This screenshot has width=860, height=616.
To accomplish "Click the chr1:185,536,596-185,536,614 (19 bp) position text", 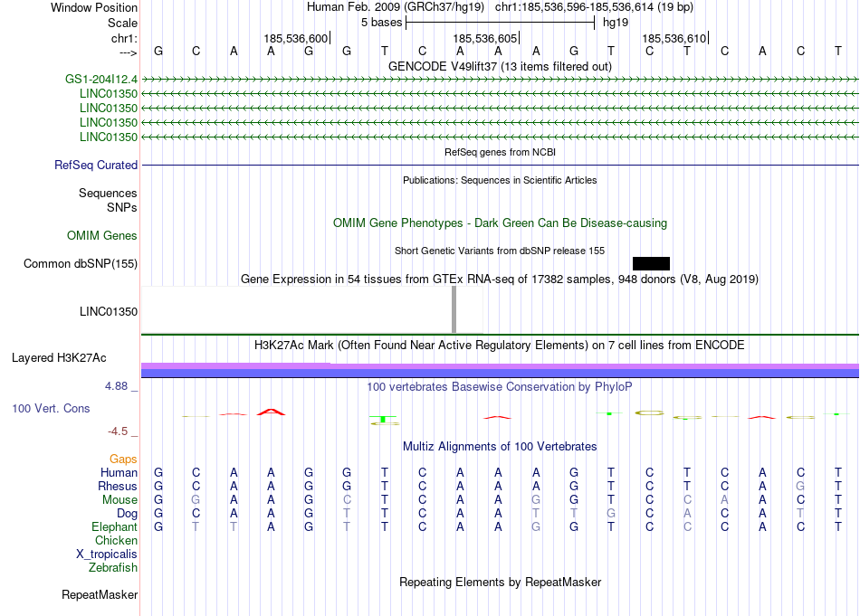I will (x=594, y=7).
